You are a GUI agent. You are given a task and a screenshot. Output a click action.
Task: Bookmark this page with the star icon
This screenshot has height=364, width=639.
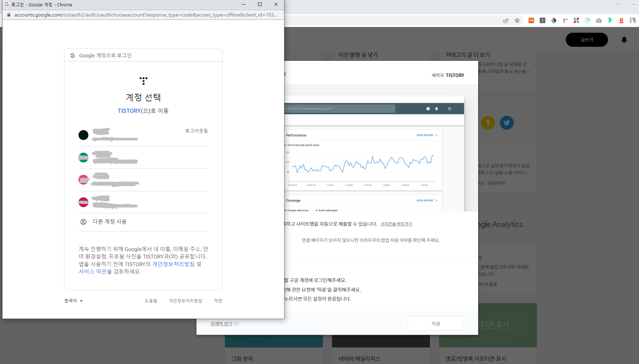tap(517, 20)
